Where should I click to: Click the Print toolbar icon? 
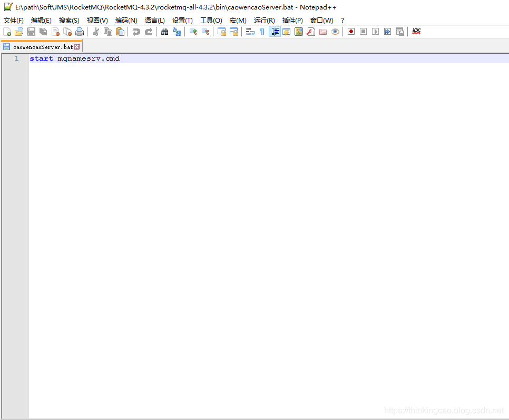click(80, 32)
